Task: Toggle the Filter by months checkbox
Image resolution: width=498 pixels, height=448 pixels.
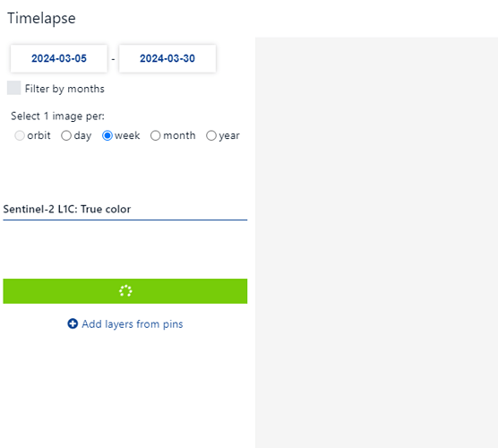Action: (14, 88)
